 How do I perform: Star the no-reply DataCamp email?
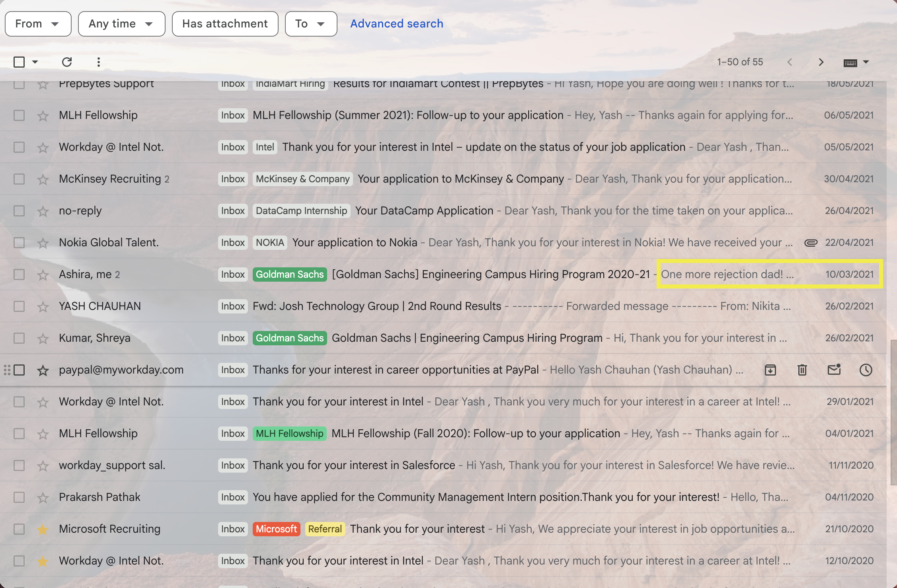point(43,211)
